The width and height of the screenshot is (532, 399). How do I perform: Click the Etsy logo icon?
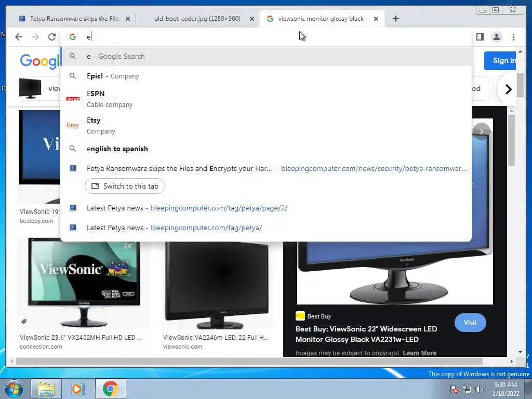coord(73,125)
